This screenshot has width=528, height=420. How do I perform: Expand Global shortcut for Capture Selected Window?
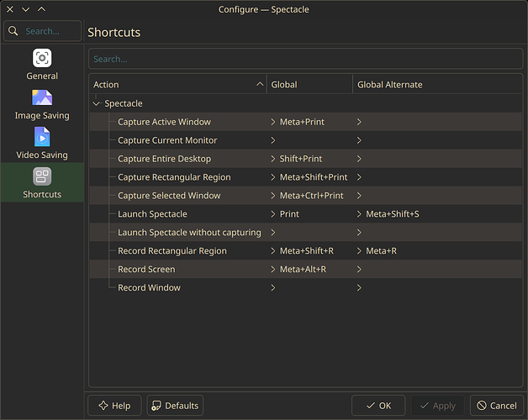pyautogui.click(x=273, y=196)
